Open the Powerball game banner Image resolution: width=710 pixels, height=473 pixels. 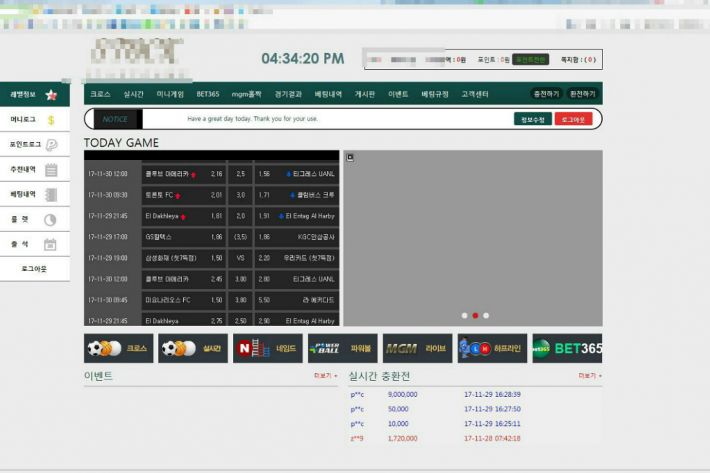coord(342,348)
